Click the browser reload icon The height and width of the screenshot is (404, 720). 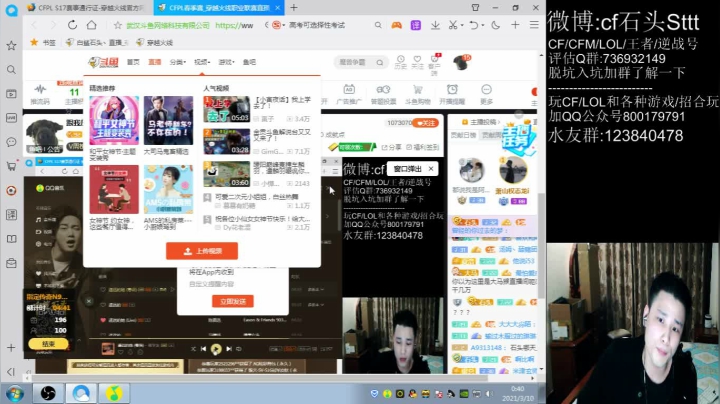click(72, 25)
